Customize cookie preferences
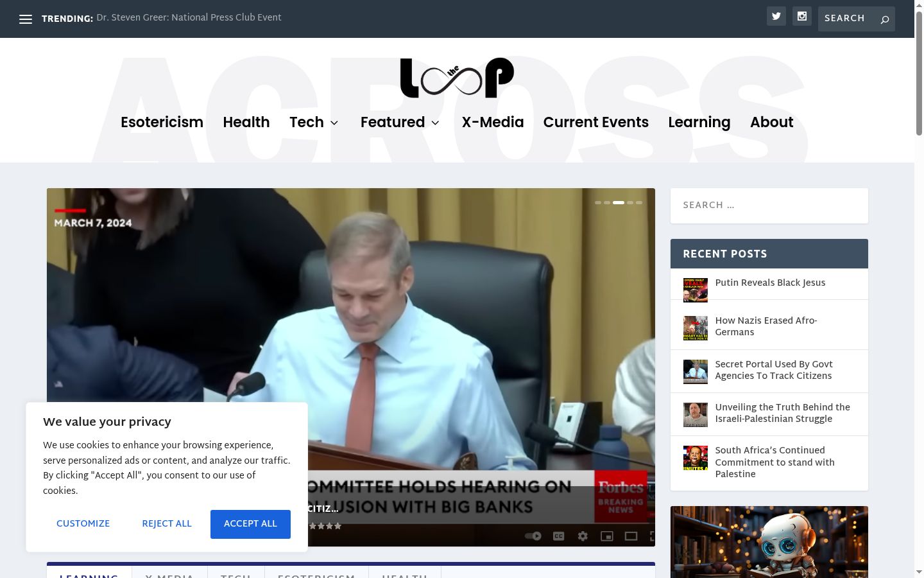Image resolution: width=924 pixels, height=578 pixels. click(x=83, y=524)
